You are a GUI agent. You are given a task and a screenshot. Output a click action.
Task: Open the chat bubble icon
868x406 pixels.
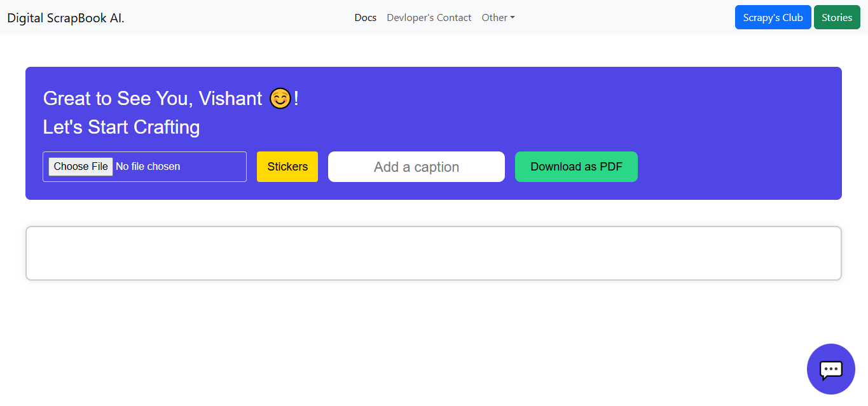830,369
